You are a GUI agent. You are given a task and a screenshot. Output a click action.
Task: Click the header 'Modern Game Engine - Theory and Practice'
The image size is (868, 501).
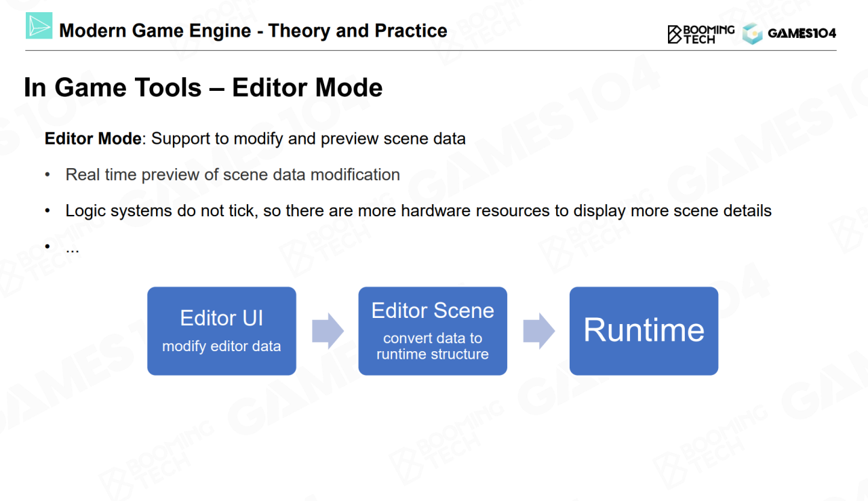tap(253, 31)
